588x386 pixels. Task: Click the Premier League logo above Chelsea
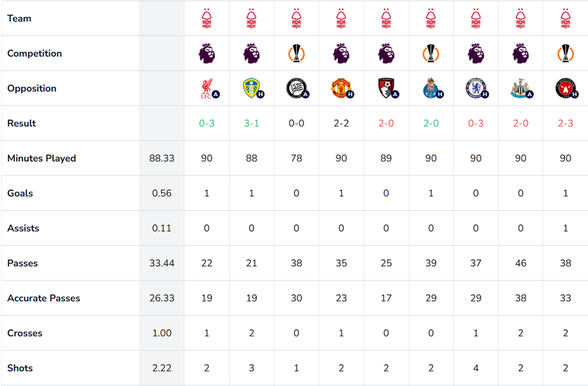pyautogui.click(x=475, y=53)
